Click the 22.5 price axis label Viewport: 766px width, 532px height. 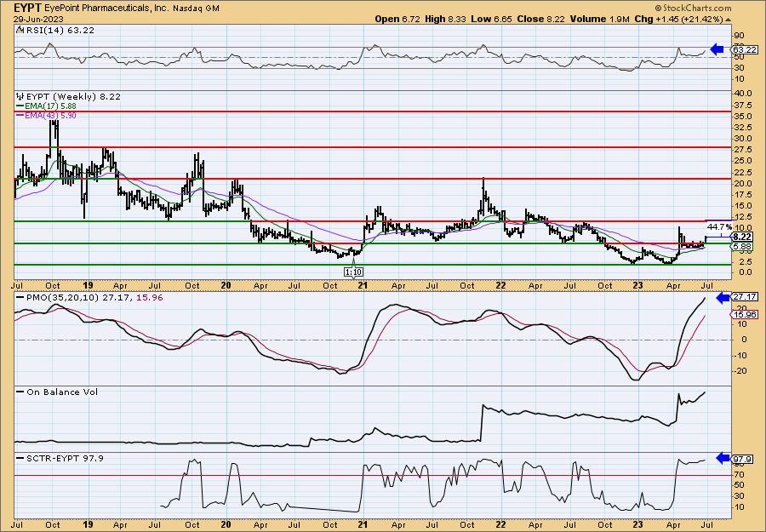pos(741,172)
